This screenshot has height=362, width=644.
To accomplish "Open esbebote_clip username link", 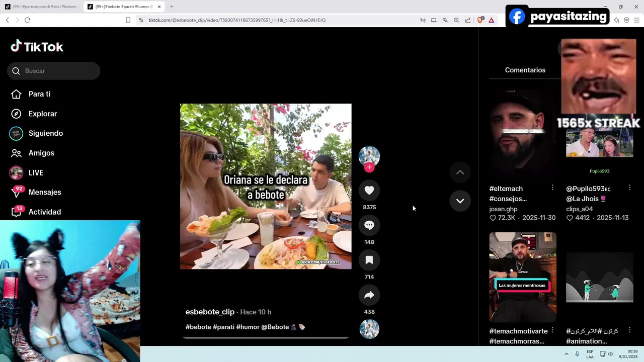I will click(x=210, y=312).
